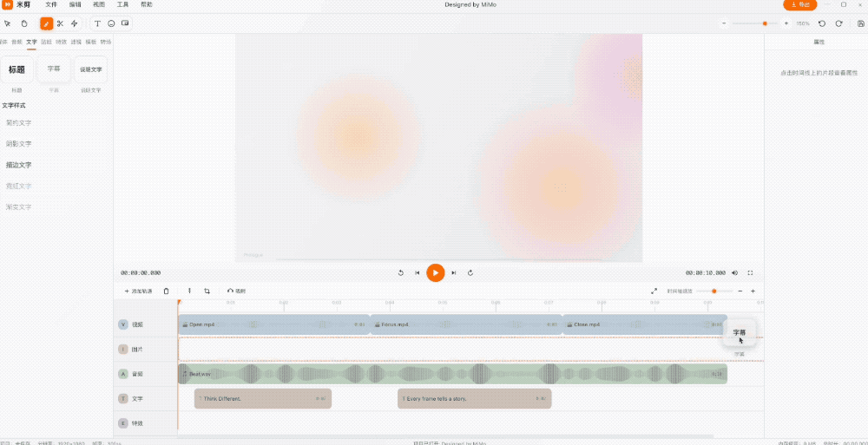The width and height of the screenshot is (868, 445).
Task: Click the 添加轨道 add track button
Action: (138, 291)
